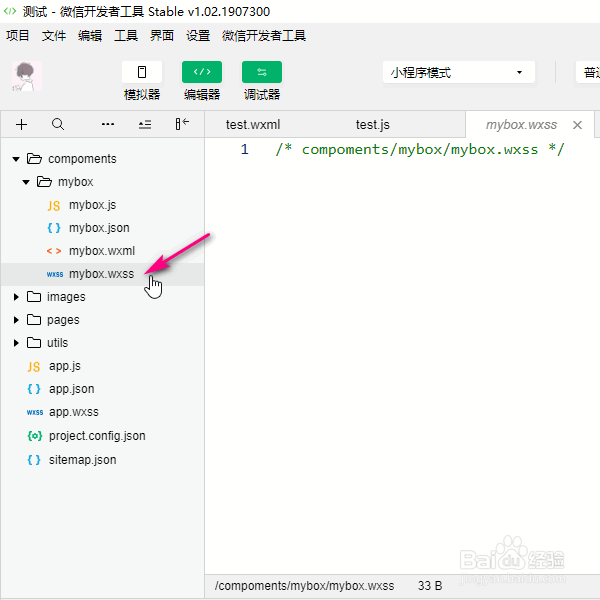This screenshot has width=600, height=600.
Task: Open the 工具 menu
Action: point(126,36)
